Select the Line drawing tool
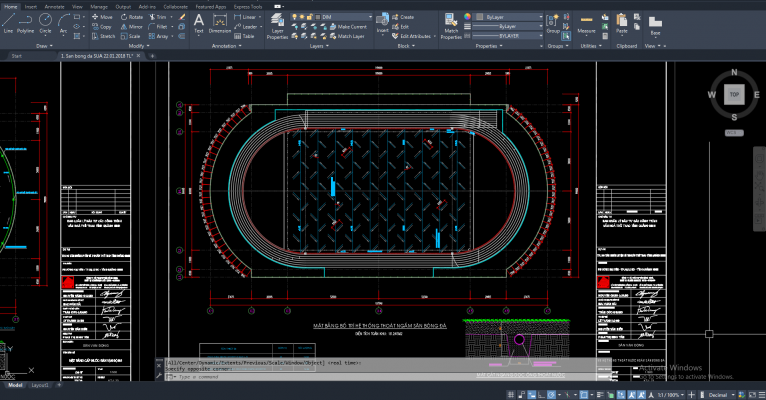 tap(9, 22)
